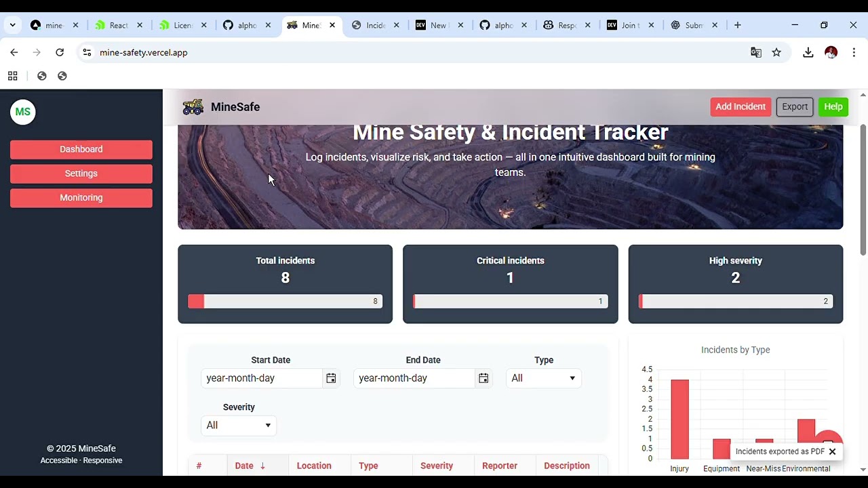Click the second globe bookmark icon
Viewport: 868px width, 488px height.
[x=62, y=76]
